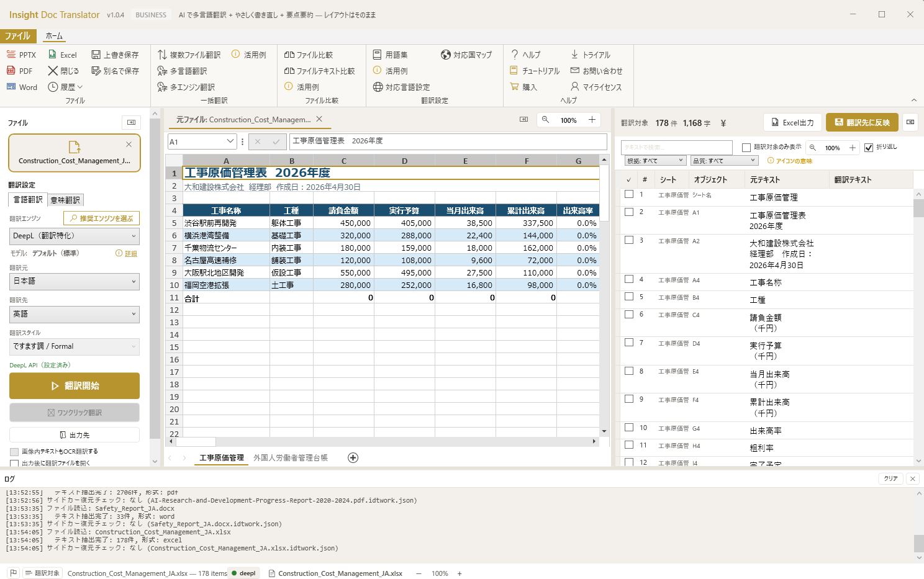The width and height of the screenshot is (924, 579).
Task: Check row 6 請負金額 checkbox
Action: [629, 314]
